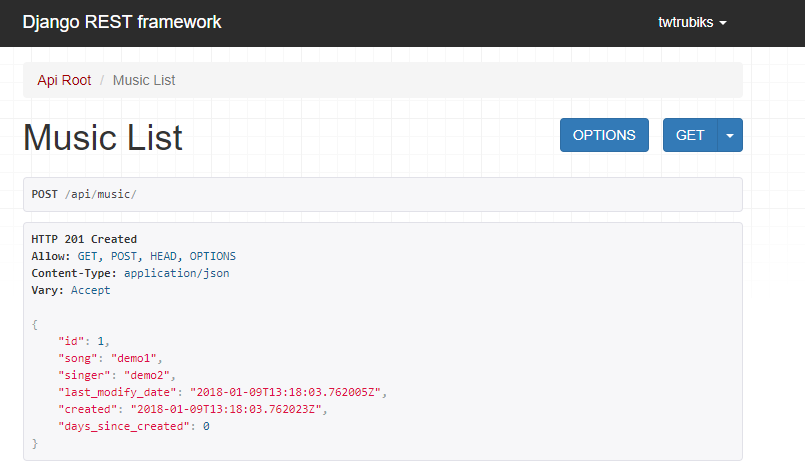
Task: Click the Music List breadcrumb item
Action: coord(144,80)
